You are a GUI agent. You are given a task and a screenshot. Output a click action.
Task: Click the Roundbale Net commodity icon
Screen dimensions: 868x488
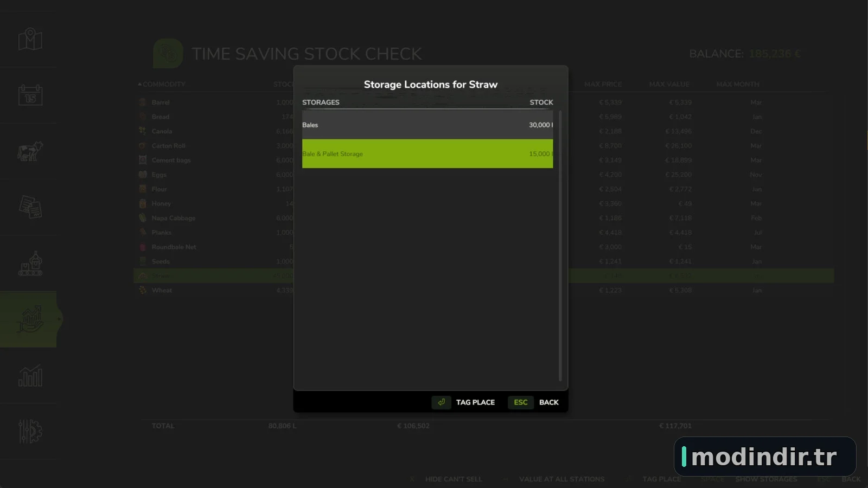pyautogui.click(x=143, y=247)
